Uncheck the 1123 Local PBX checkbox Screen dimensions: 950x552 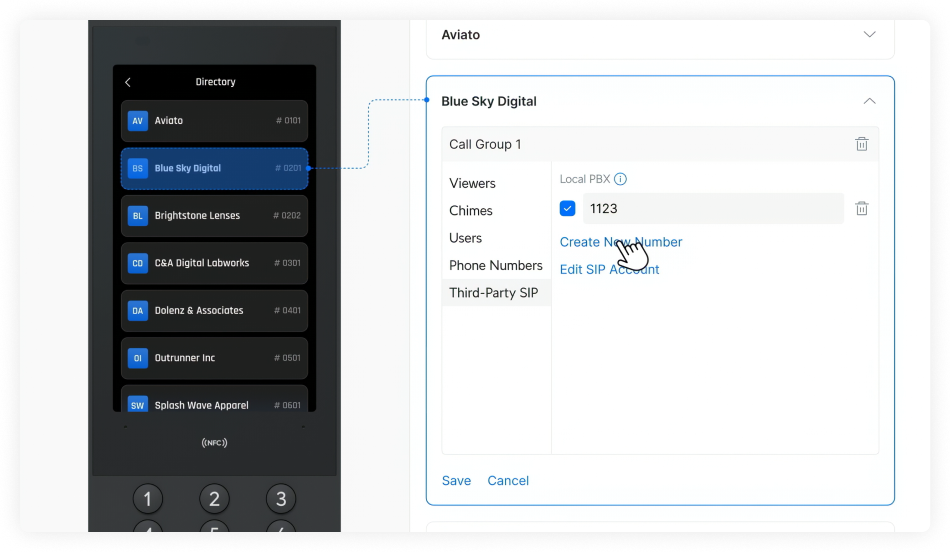click(x=568, y=209)
